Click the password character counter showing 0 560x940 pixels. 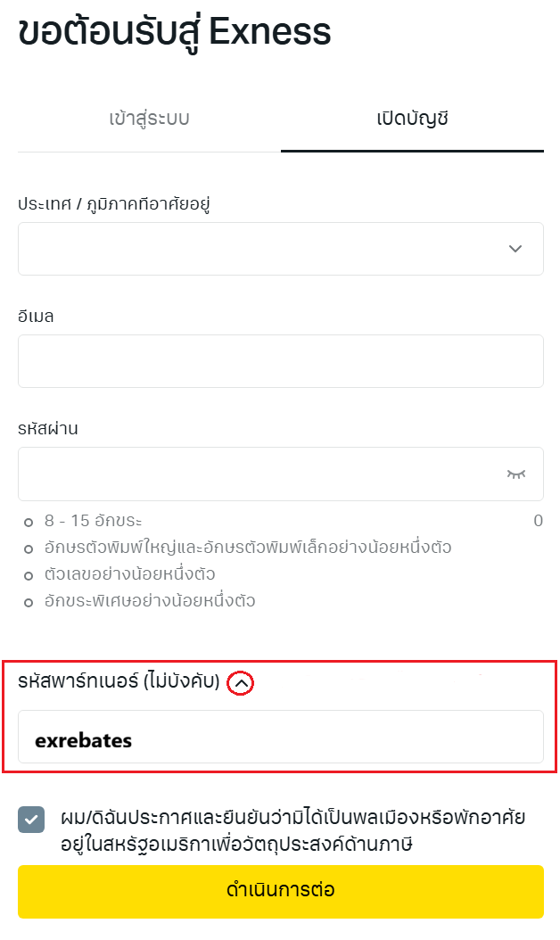click(538, 521)
